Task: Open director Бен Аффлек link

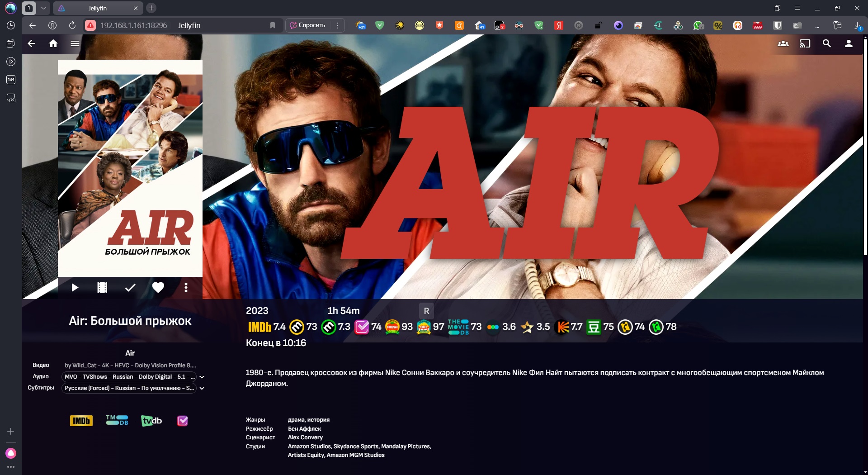Action: click(x=304, y=429)
